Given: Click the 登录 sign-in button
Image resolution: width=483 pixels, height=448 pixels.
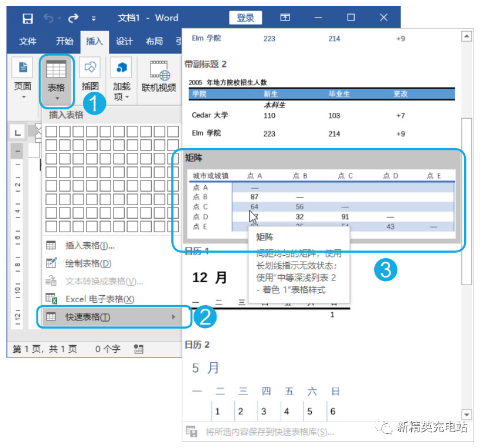Looking at the screenshot, I should tap(245, 18).
